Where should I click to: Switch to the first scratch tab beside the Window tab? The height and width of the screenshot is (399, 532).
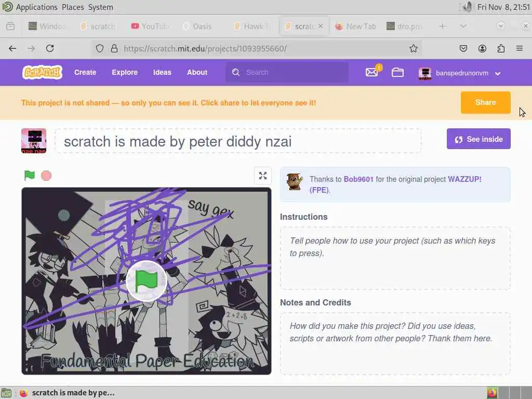tap(98, 26)
